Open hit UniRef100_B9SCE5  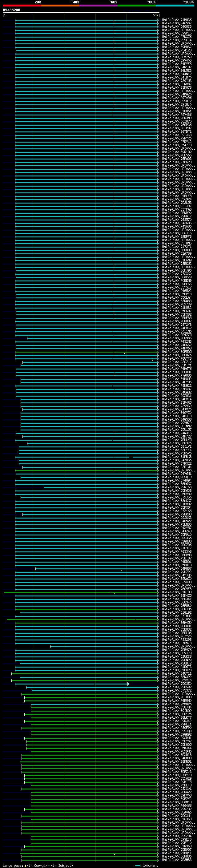(x=176, y=33)
